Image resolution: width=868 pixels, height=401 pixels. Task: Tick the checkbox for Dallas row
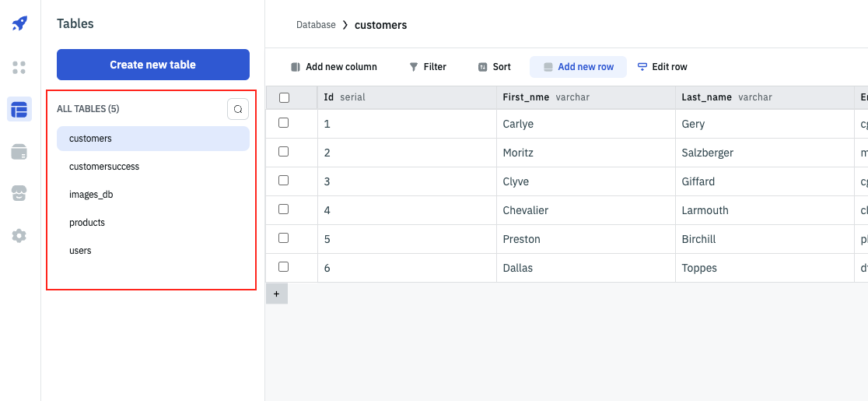(284, 267)
